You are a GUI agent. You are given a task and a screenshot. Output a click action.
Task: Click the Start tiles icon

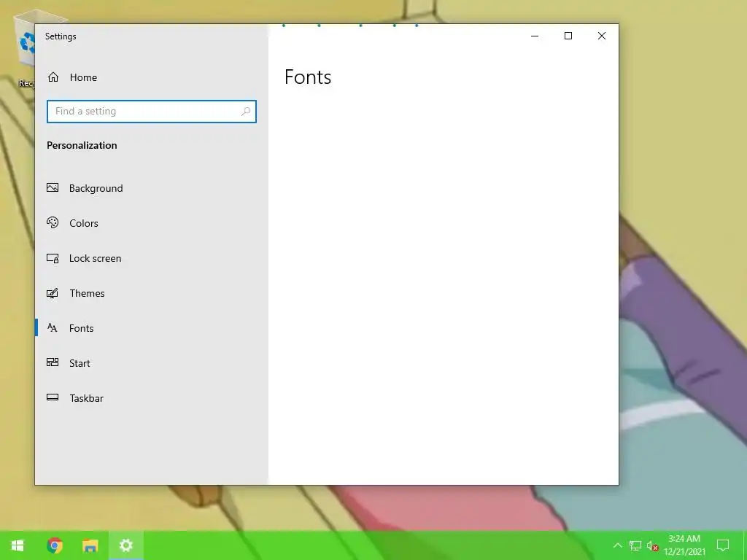(53, 362)
